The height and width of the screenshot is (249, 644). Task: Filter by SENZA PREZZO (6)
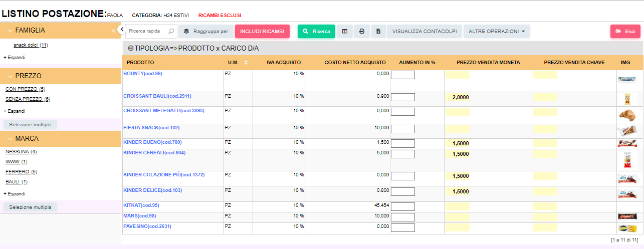coord(28,99)
